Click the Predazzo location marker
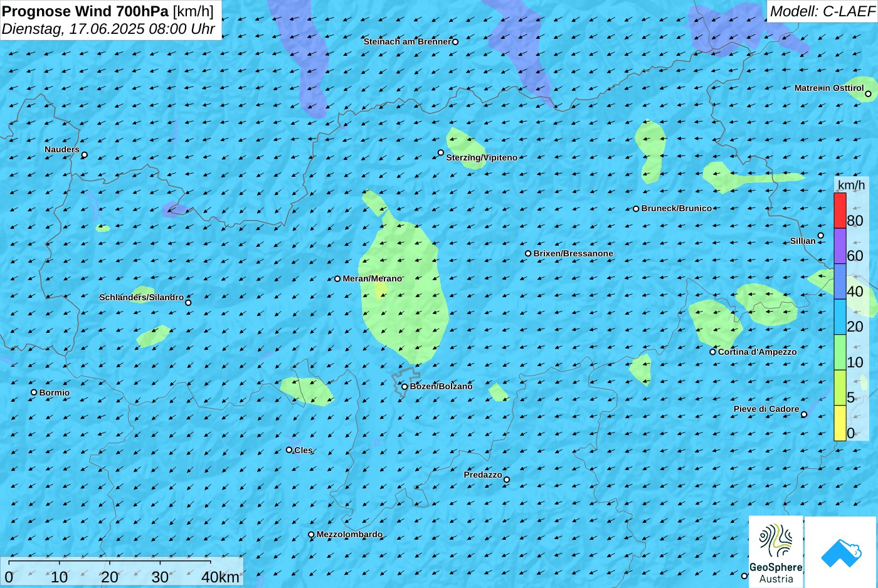The width and height of the screenshot is (878, 588). click(x=507, y=480)
